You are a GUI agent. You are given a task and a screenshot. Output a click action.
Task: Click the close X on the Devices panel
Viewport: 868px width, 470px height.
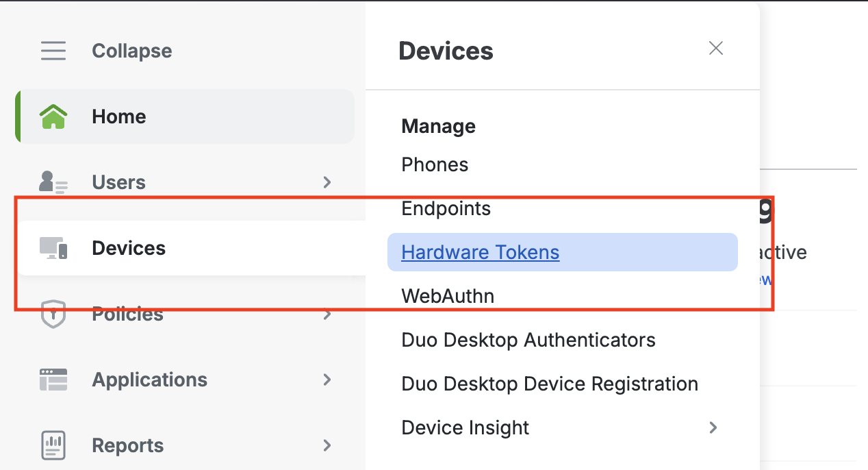pyautogui.click(x=715, y=48)
